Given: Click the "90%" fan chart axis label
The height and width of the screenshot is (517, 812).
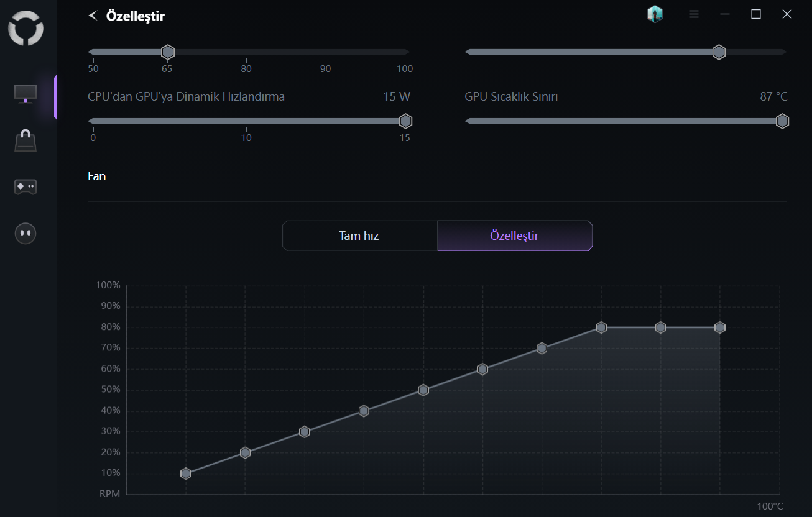Looking at the screenshot, I should click(110, 306).
